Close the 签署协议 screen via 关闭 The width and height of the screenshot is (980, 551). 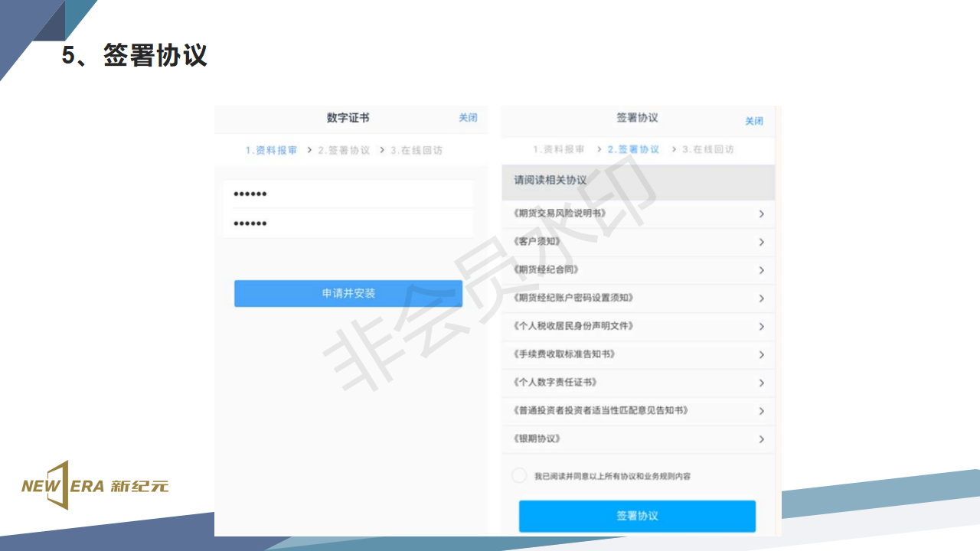754,121
